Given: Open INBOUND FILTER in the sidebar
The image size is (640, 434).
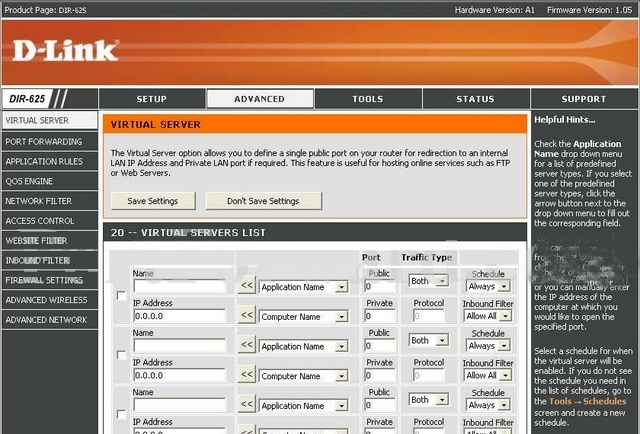Looking at the screenshot, I should click(49, 260).
